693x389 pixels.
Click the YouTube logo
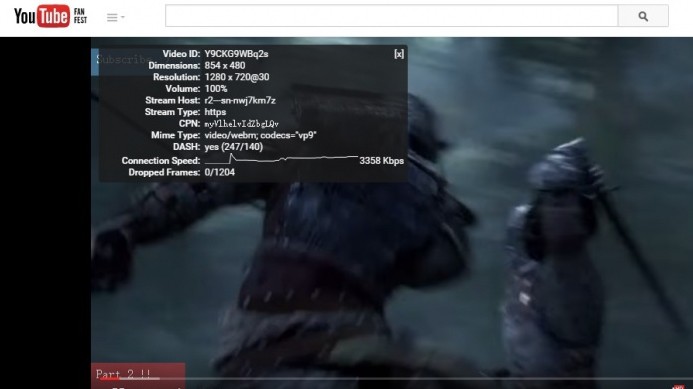[42, 16]
